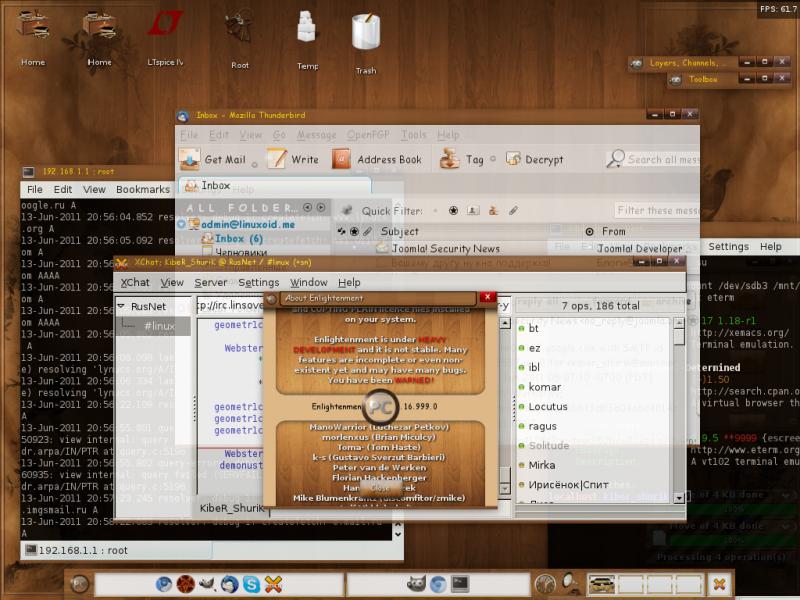
Task: Open the Get Mail dropdown arrow
Action: (x=255, y=164)
